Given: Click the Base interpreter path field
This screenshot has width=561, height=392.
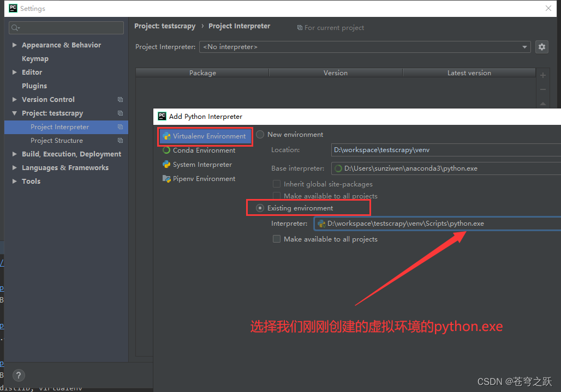Looking at the screenshot, I should [x=446, y=168].
